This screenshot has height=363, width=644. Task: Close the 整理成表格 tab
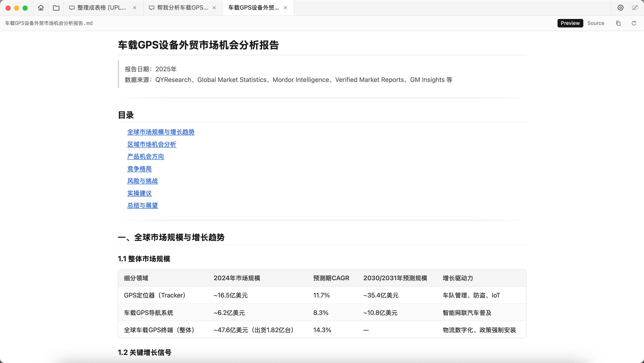(135, 8)
